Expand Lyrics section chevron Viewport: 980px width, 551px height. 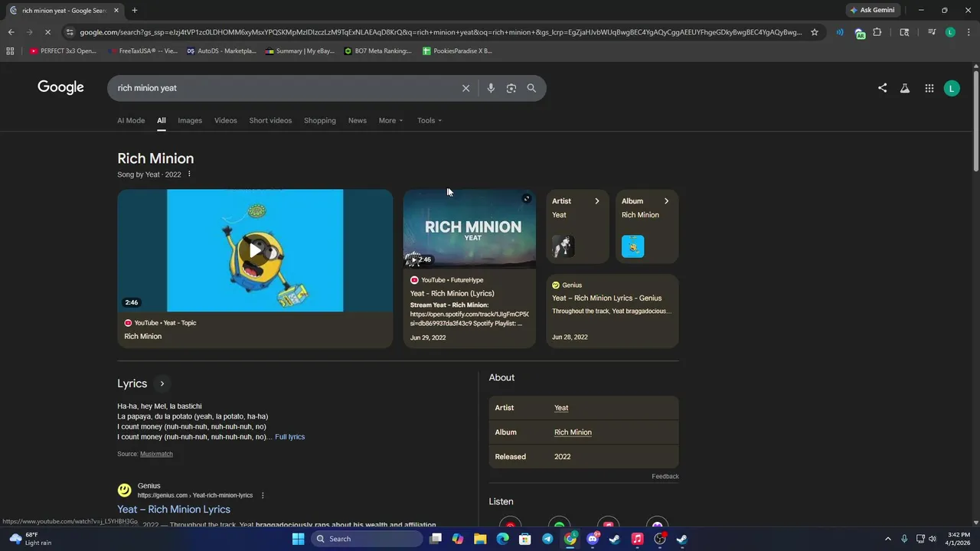pyautogui.click(x=162, y=383)
